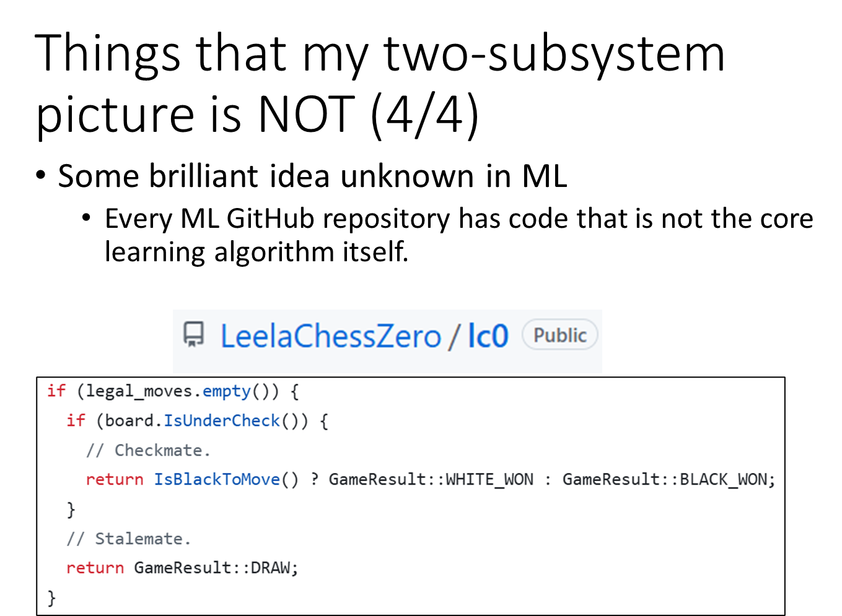
Task: Click GameResult::BLACK_WON in the code
Action: (669, 479)
